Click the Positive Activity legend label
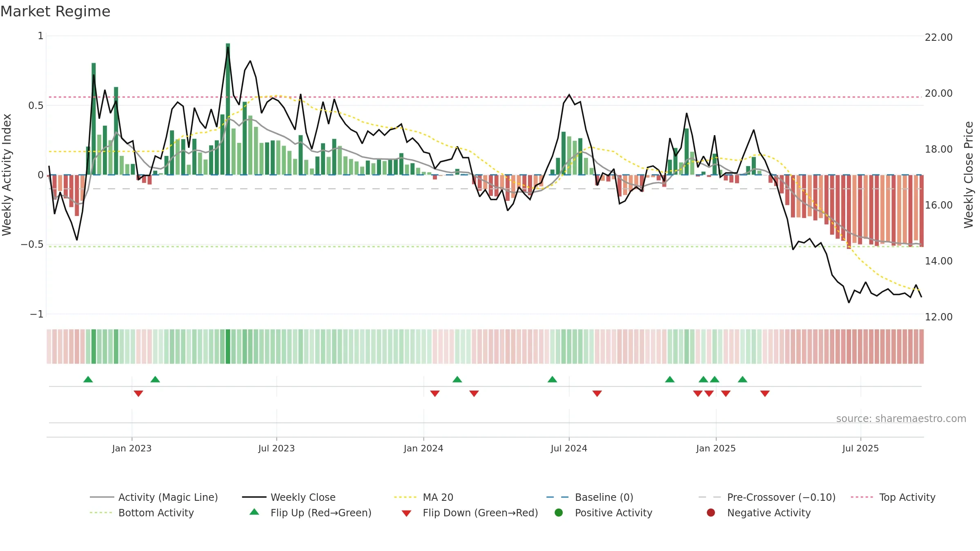 coord(614,513)
